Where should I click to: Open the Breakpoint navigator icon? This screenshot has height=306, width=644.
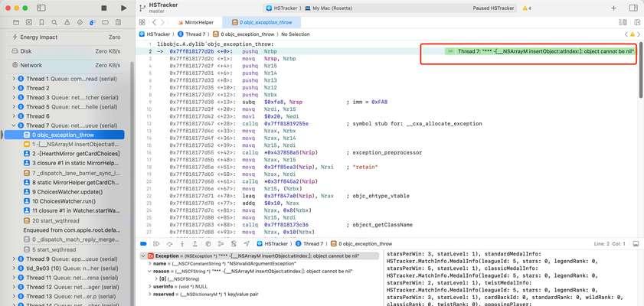105,22
